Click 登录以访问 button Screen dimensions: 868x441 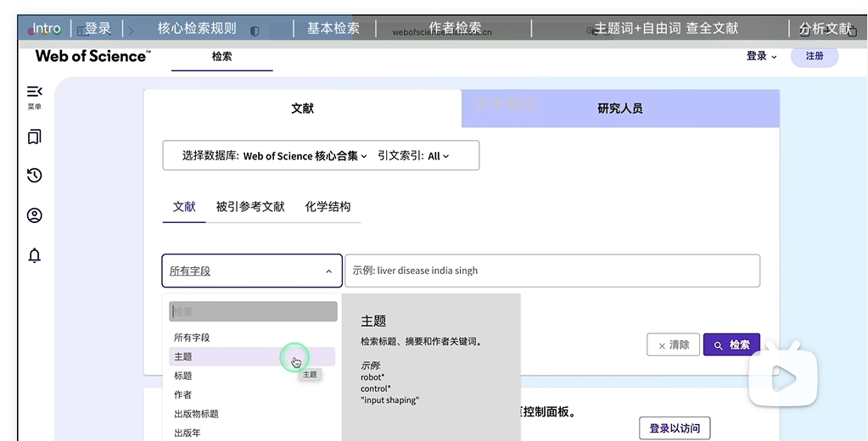(675, 428)
